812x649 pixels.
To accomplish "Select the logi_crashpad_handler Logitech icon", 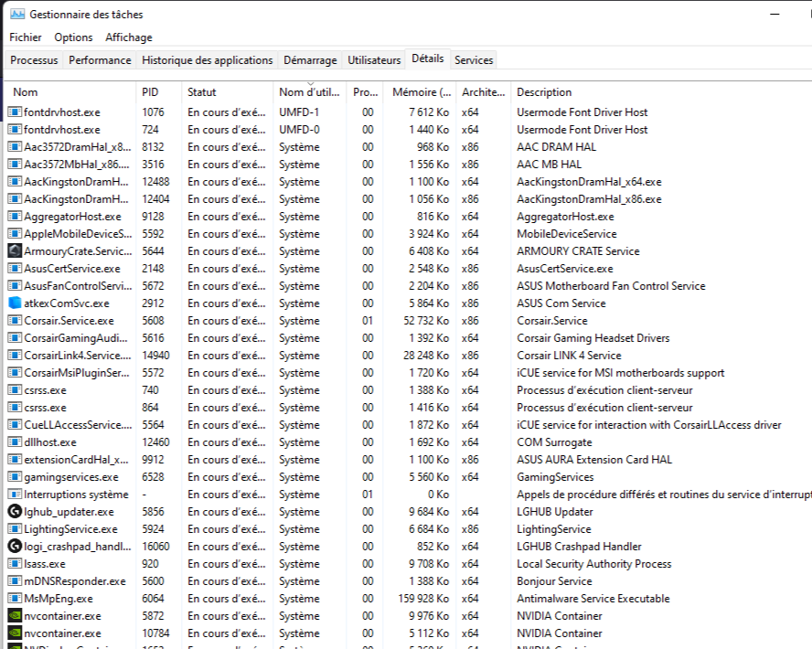I will [15, 547].
